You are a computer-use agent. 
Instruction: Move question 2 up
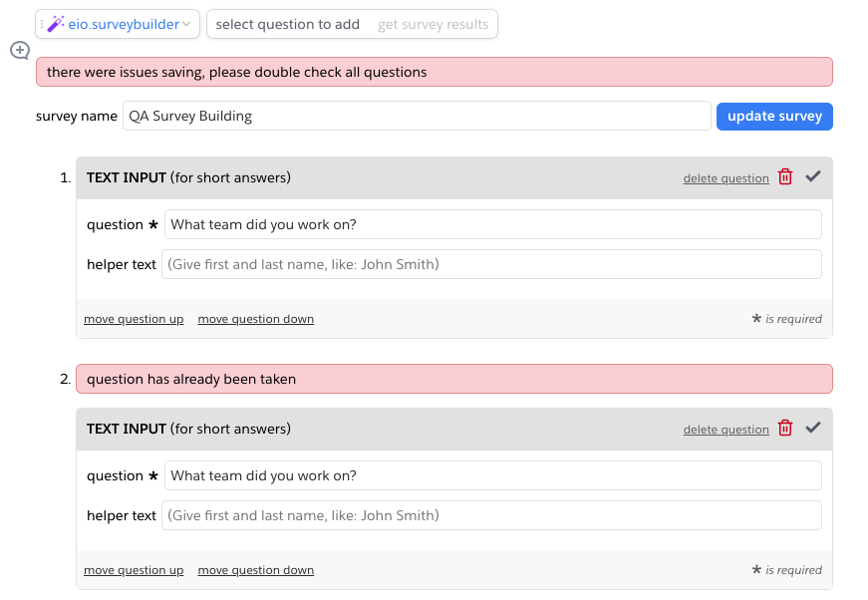point(134,570)
